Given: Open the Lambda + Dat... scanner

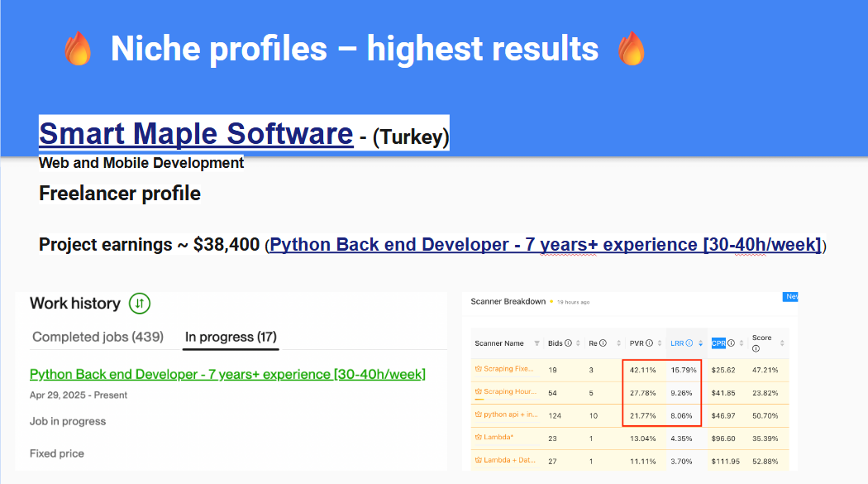Looking at the screenshot, I should 509,460.
